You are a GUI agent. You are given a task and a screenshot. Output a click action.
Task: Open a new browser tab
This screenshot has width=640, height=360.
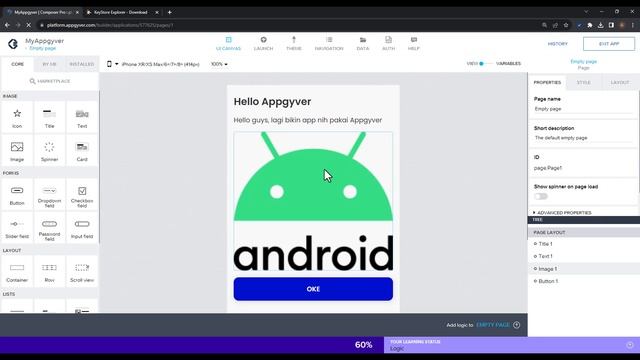click(x=169, y=12)
